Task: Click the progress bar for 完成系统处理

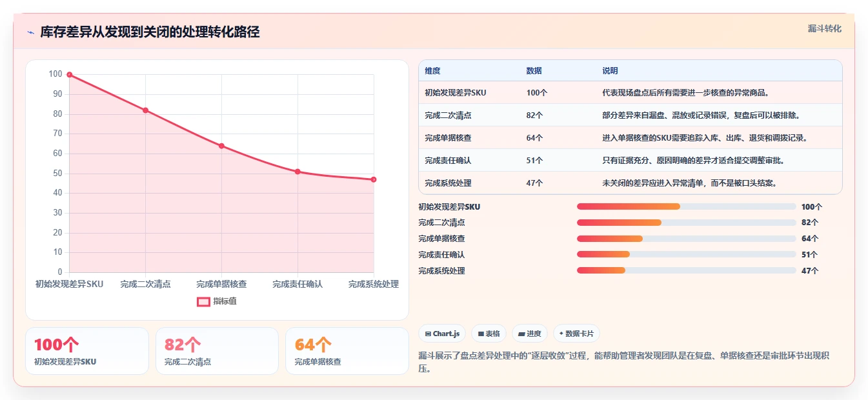Action: [x=687, y=271]
